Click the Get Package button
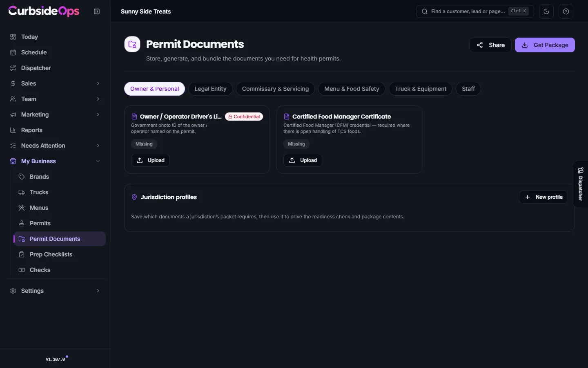 tap(545, 45)
